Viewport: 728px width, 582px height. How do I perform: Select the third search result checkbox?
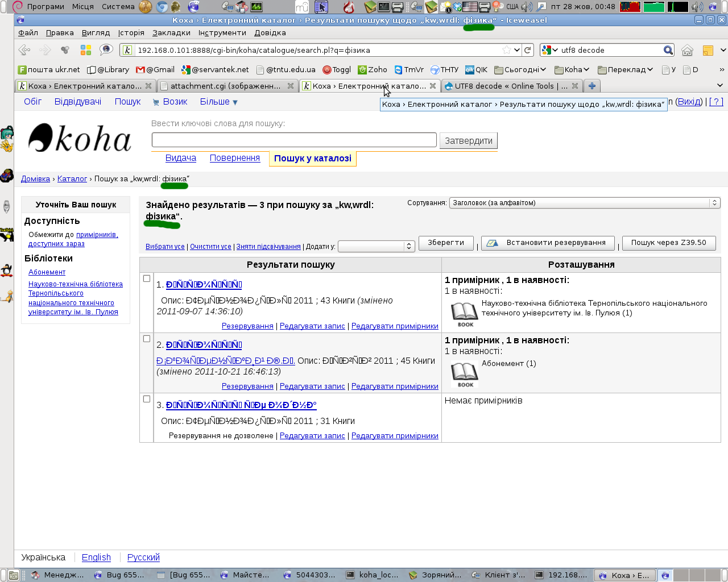point(147,399)
